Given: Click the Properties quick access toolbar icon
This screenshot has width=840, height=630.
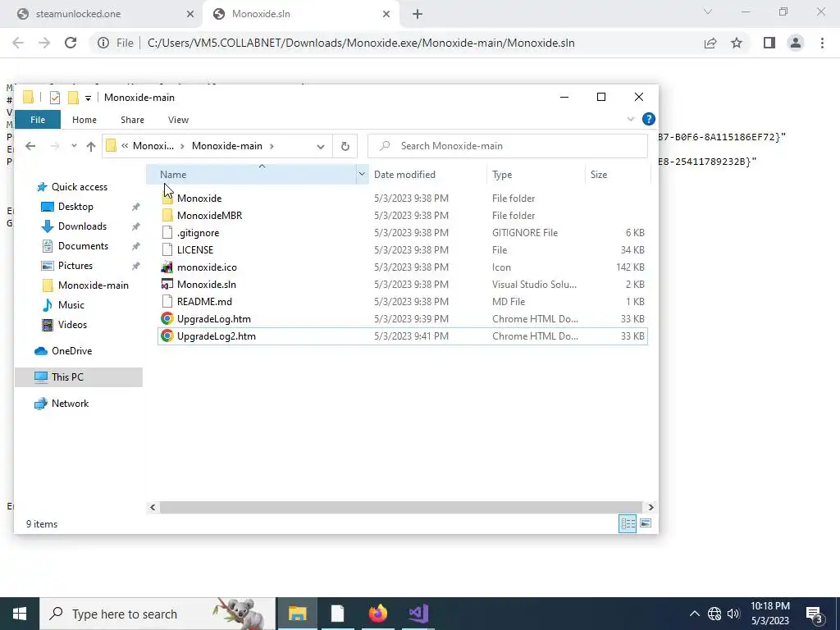Looking at the screenshot, I should coord(55,98).
